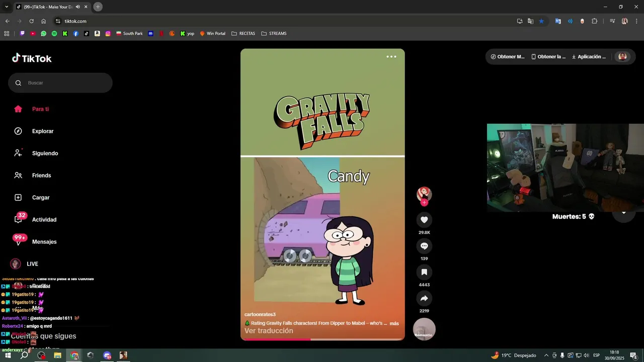Share the video with the arrow icon
This screenshot has width=644, height=362.
pos(424,298)
